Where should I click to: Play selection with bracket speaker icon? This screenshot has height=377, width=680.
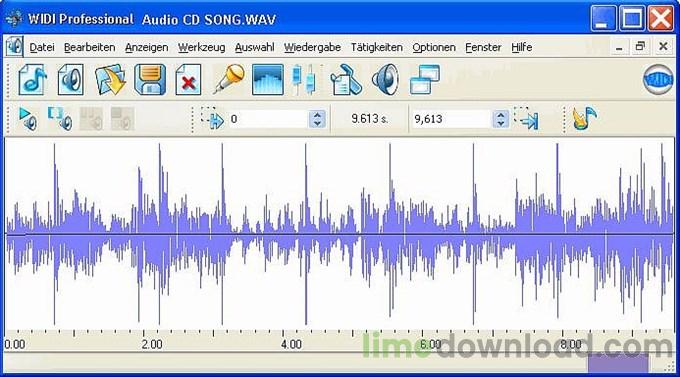[x=60, y=119]
